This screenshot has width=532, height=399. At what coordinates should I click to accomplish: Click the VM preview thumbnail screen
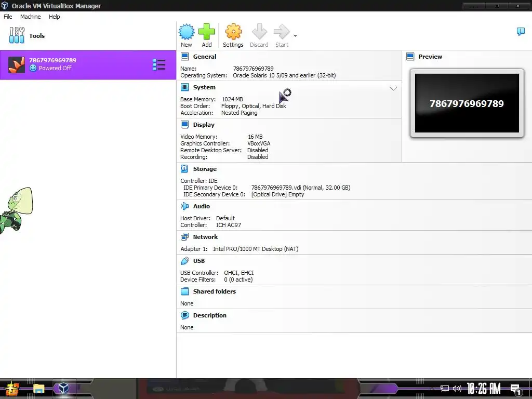(467, 103)
